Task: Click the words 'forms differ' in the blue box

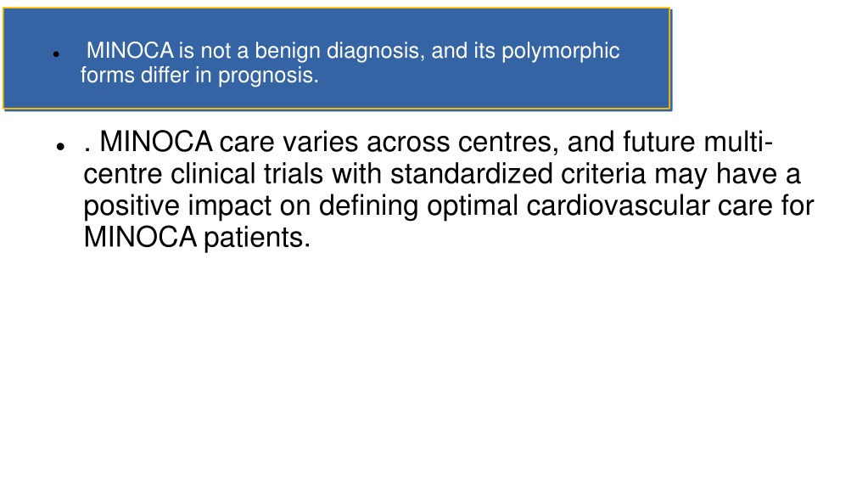Action: pos(135,76)
